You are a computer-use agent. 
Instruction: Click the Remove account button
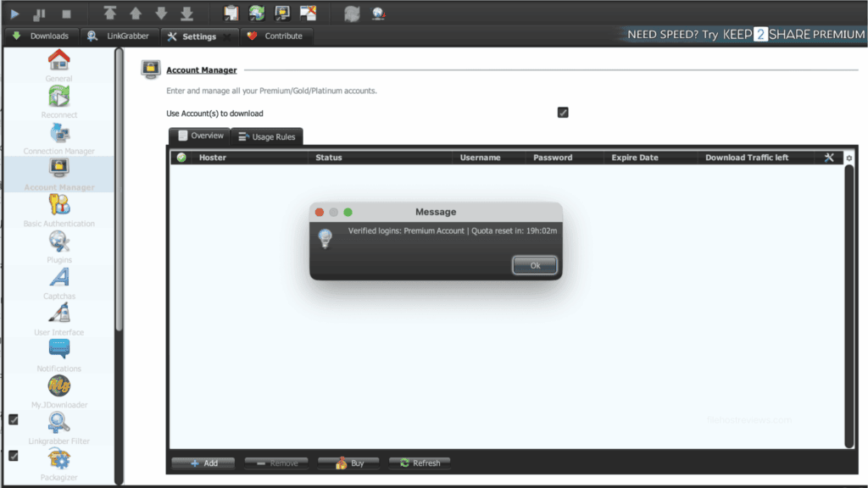[x=276, y=463]
